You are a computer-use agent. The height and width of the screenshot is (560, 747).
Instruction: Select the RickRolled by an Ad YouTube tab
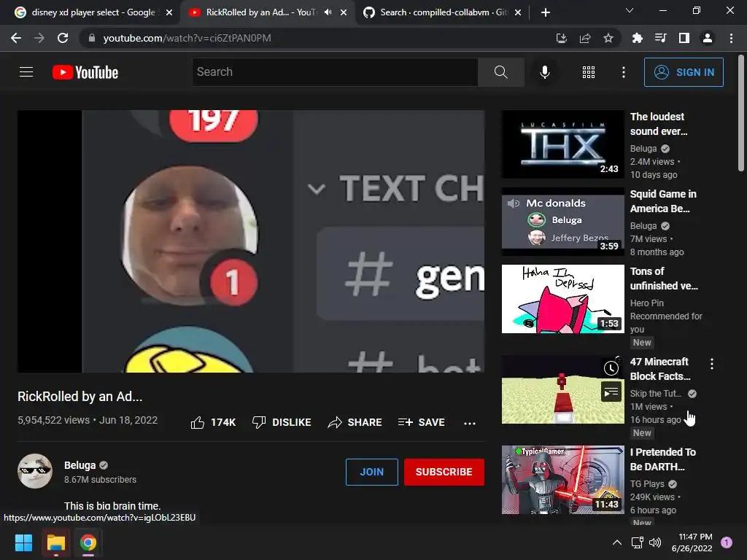[x=260, y=12]
